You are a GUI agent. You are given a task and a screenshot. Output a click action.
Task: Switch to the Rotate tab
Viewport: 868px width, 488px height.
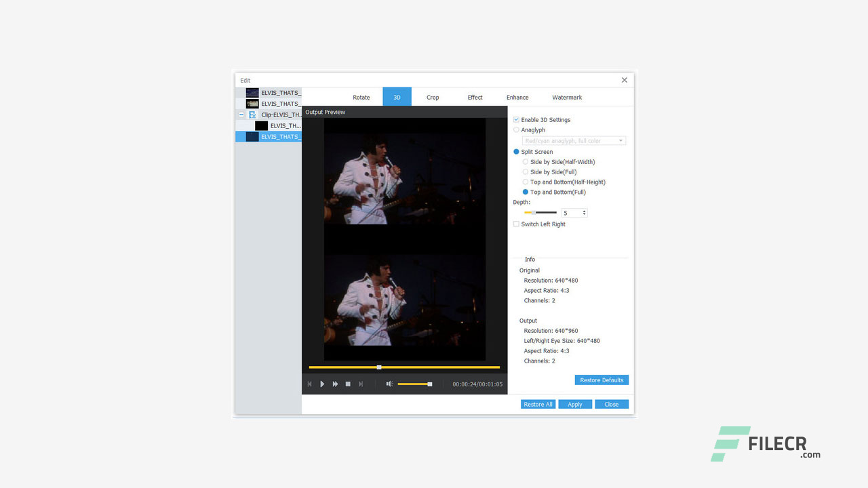361,98
